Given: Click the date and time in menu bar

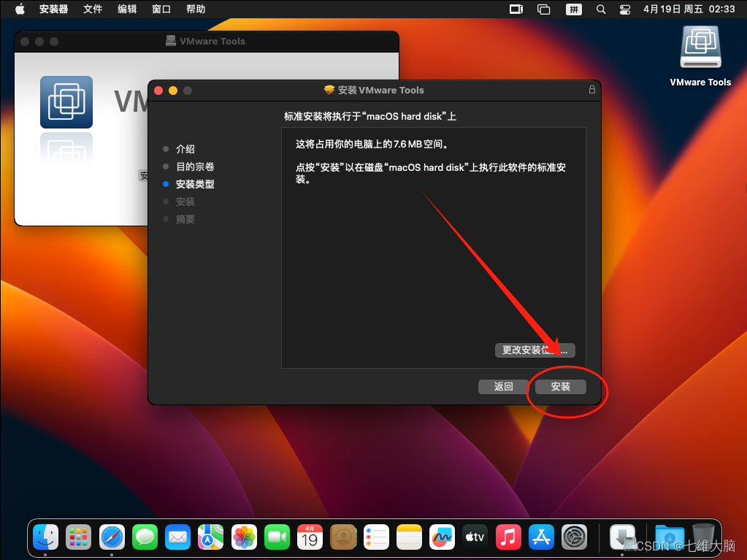Looking at the screenshot, I should (689, 9).
